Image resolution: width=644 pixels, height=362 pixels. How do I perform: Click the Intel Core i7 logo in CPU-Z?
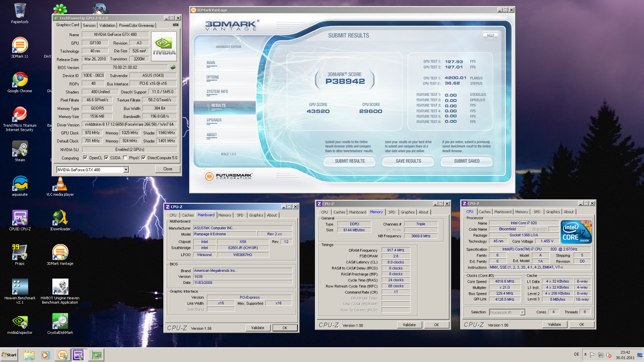click(576, 232)
